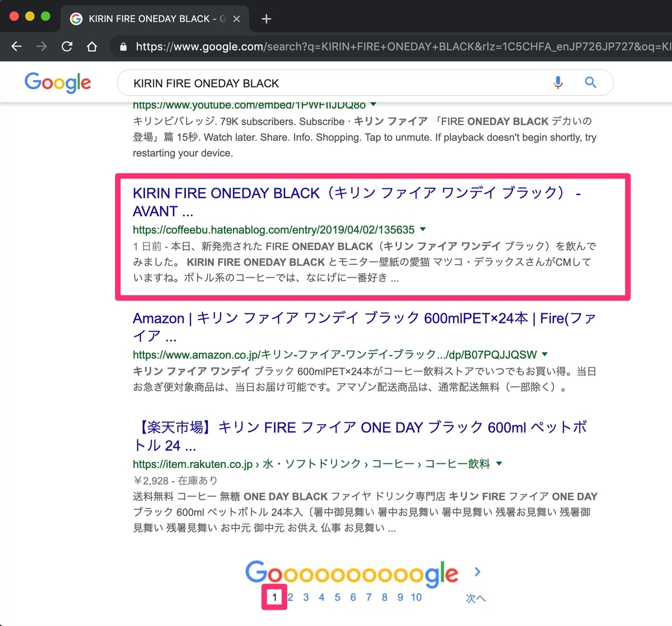This screenshot has height=626, width=672.
Task: Go to results page 5
Action: tap(337, 597)
